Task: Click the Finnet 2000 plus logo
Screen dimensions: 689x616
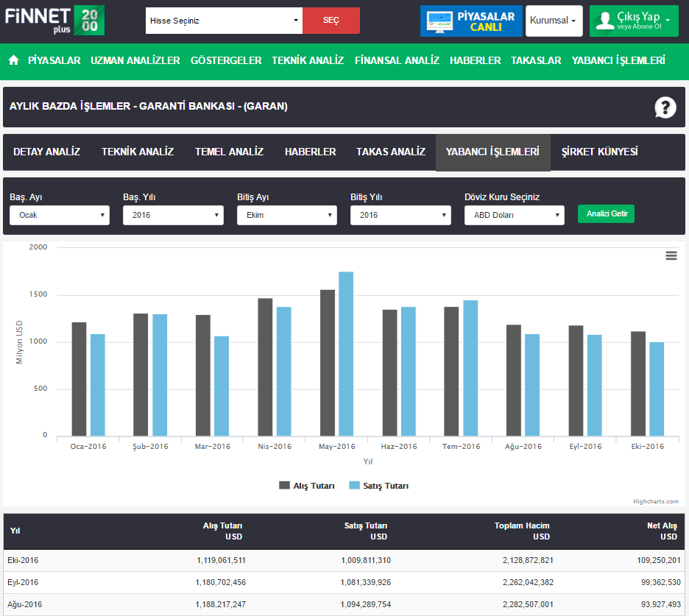Action: click(54, 20)
